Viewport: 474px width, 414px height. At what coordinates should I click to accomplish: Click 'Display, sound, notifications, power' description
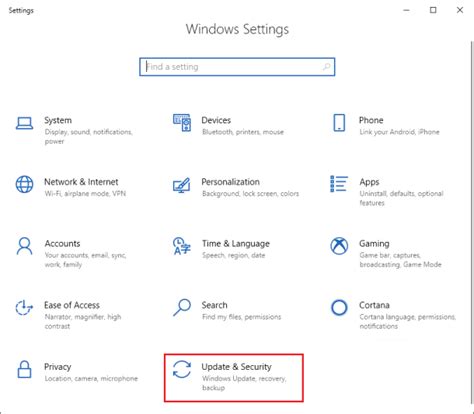[89, 137]
